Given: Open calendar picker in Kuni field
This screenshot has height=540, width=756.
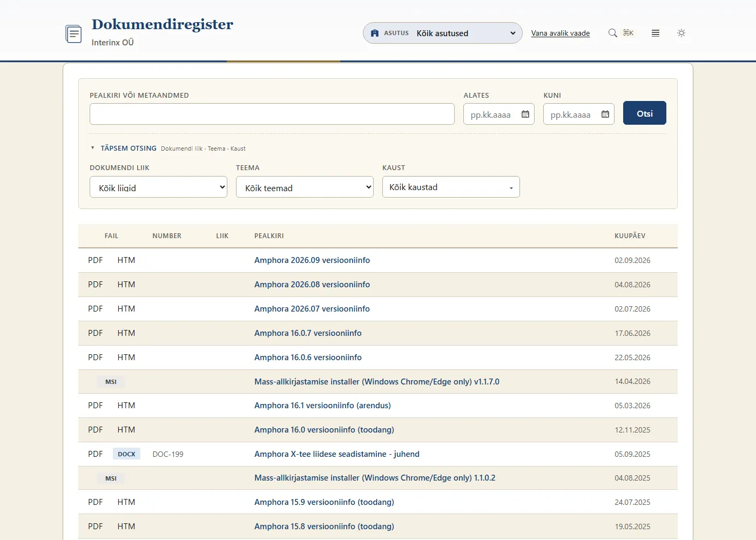Looking at the screenshot, I should click(x=605, y=114).
